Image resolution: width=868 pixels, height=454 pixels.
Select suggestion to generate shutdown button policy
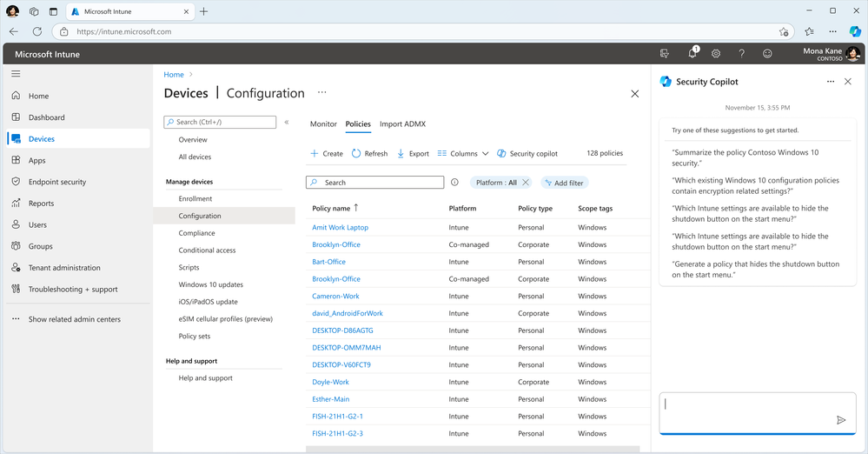coord(756,270)
